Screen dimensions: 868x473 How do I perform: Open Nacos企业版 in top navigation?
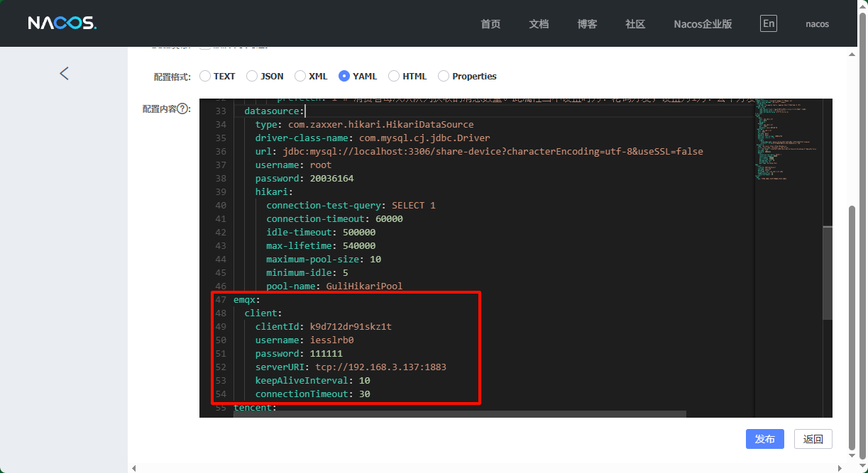pos(703,24)
